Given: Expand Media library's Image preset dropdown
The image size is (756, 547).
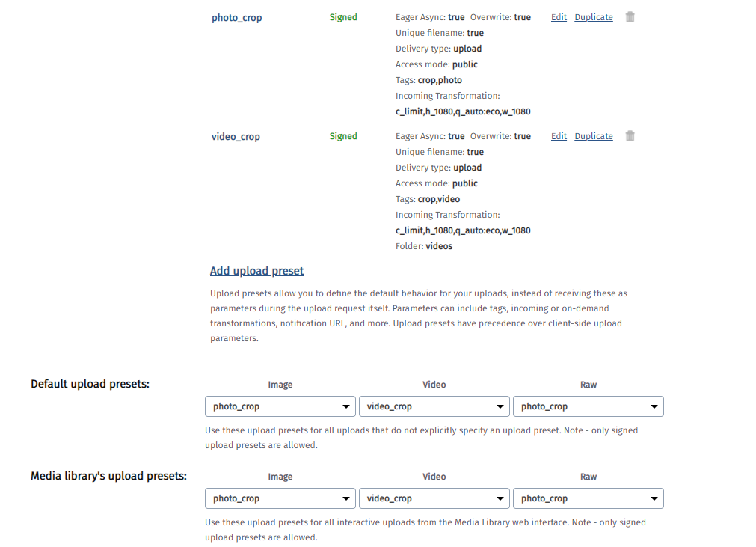Looking at the screenshot, I should 280,498.
